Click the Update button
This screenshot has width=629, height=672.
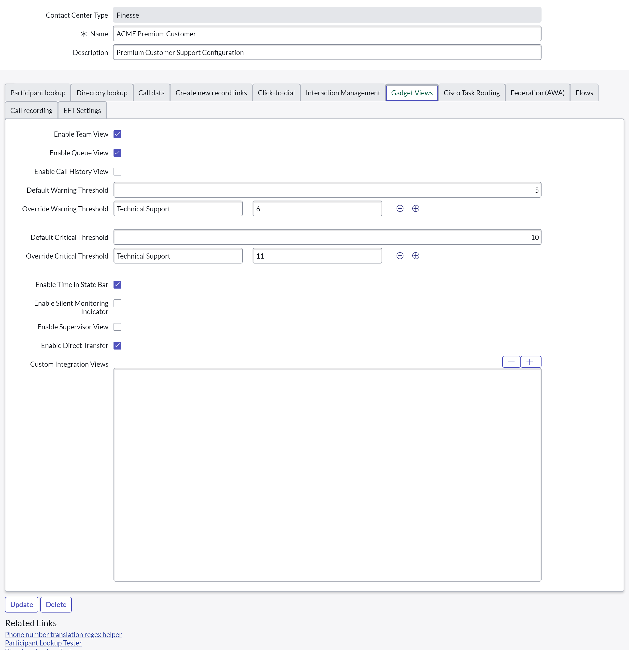click(x=22, y=605)
